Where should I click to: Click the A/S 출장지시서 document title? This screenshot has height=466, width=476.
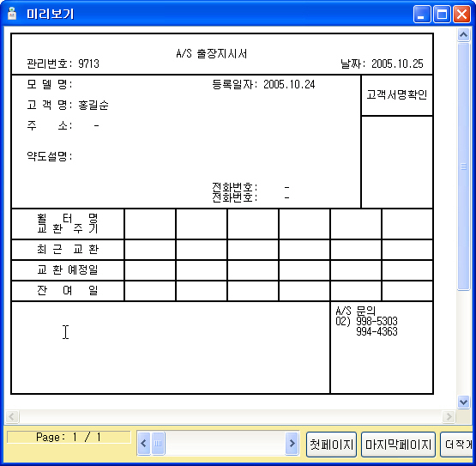(212, 54)
